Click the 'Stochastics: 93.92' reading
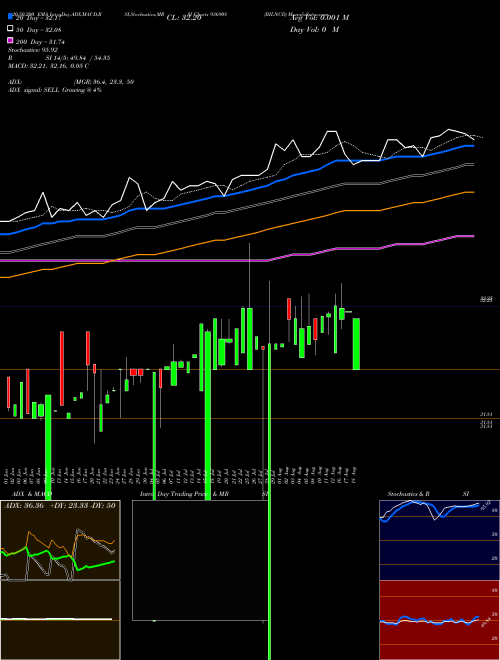This screenshot has height=660, width=500. click(33, 50)
